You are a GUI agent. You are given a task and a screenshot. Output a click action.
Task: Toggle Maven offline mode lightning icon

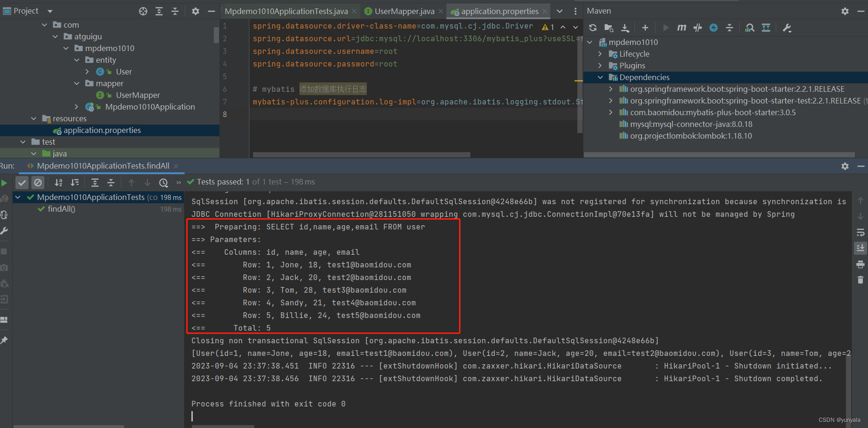[714, 28]
